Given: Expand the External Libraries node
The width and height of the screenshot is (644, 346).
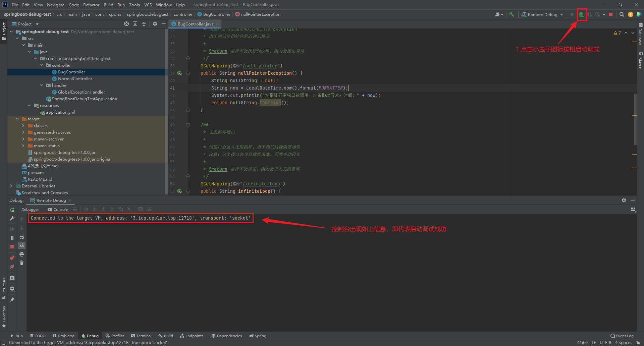Looking at the screenshot, I should click(11, 186).
